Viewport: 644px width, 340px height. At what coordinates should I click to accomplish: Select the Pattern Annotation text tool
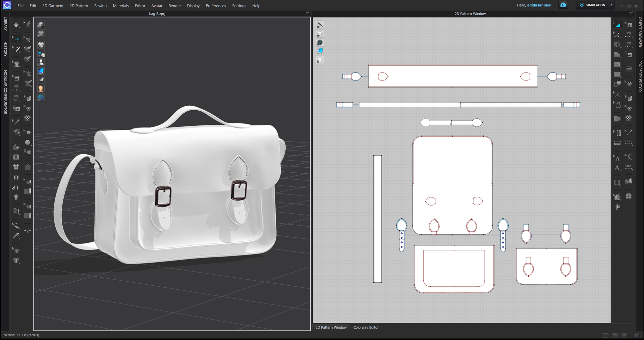point(617,168)
